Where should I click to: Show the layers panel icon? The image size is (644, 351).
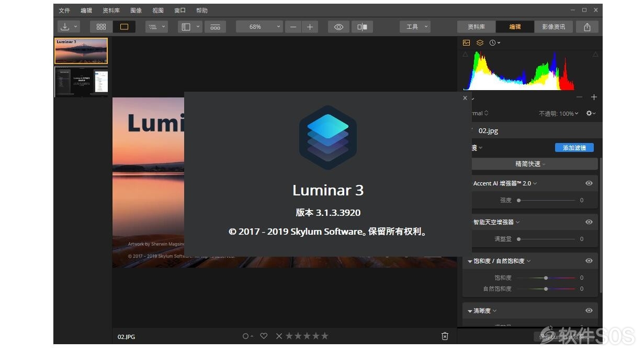480,42
